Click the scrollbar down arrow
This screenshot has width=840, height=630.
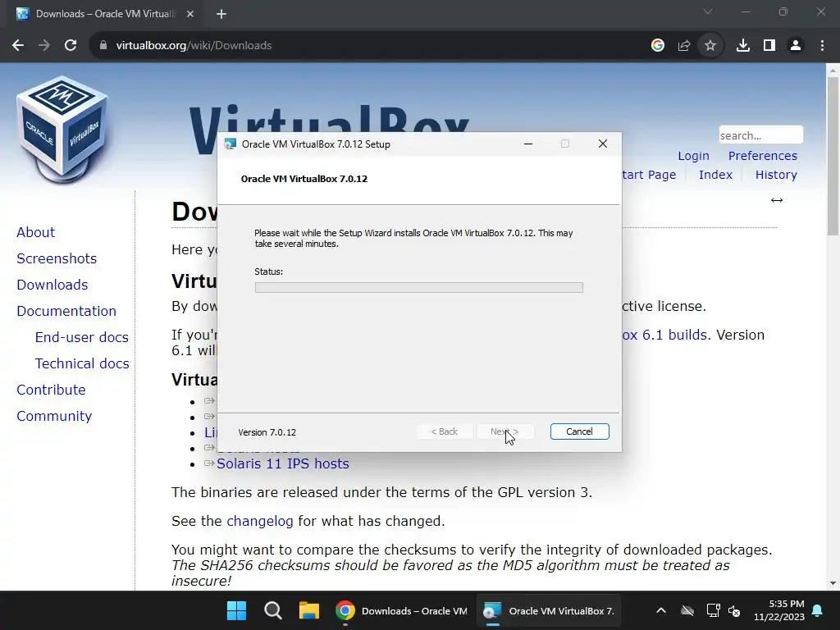(833, 583)
